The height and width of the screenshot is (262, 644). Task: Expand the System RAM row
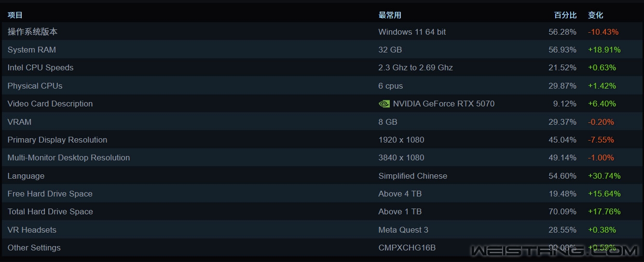[x=32, y=50]
